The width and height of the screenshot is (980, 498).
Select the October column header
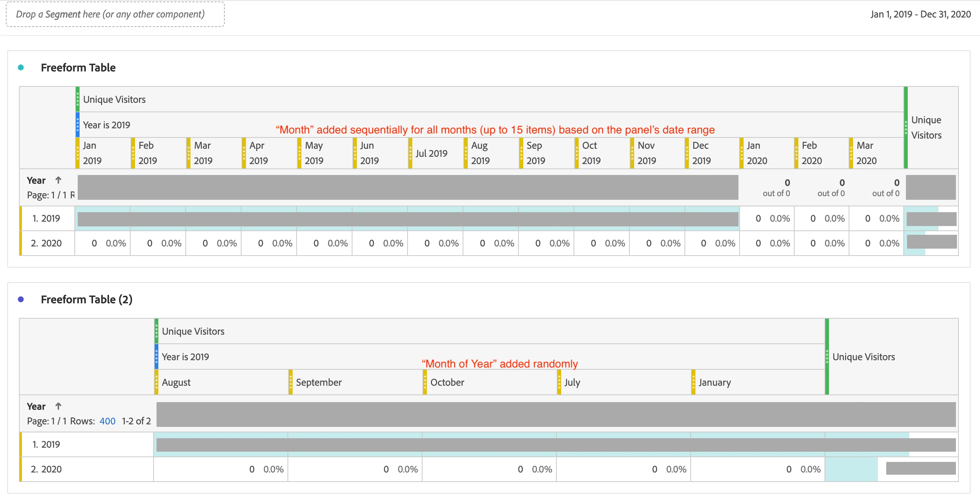pos(447,382)
